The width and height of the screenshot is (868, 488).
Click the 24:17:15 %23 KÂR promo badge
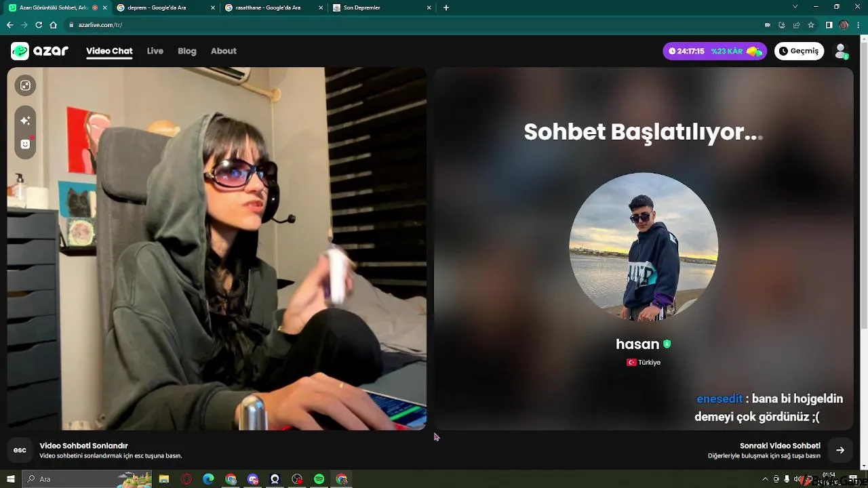(x=715, y=51)
